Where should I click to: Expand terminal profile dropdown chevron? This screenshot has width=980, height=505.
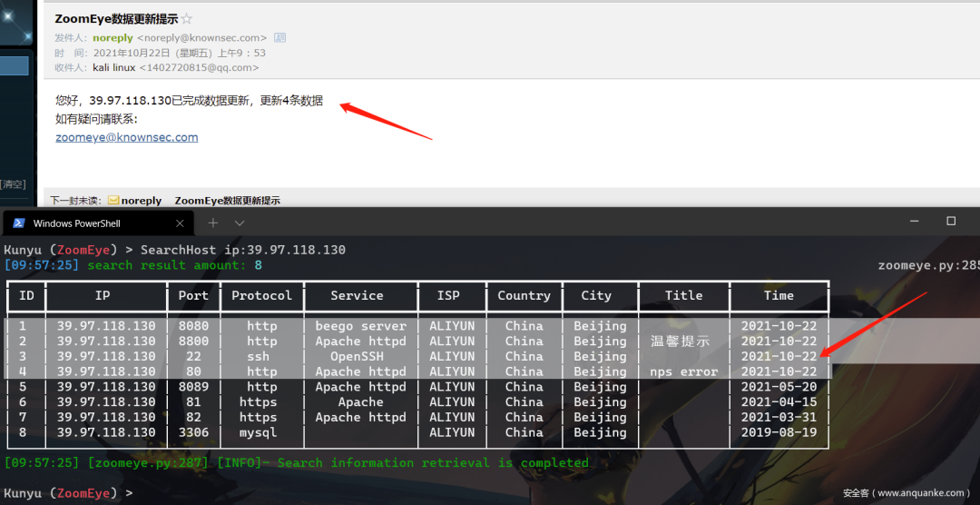coord(239,223)
